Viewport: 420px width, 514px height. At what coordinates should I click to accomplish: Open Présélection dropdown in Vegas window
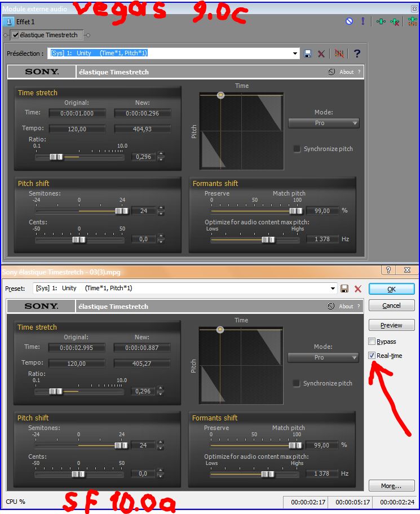pyautogui.click(x=295, y=54)
